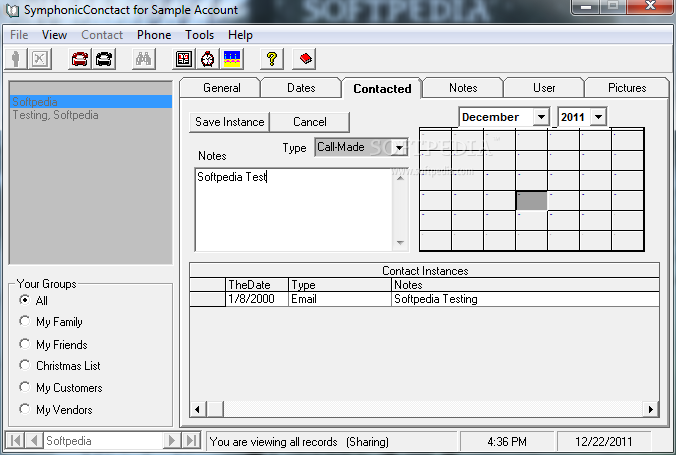The image size is (676, 455).
Task: Click the black telephone toolbar icon
Action: (x=104, y=59)
